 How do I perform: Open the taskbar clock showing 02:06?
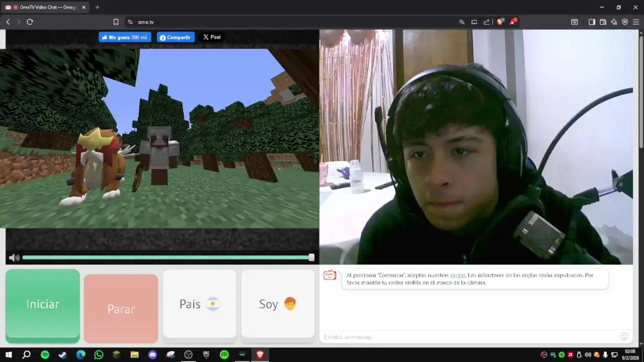[630, 354]
